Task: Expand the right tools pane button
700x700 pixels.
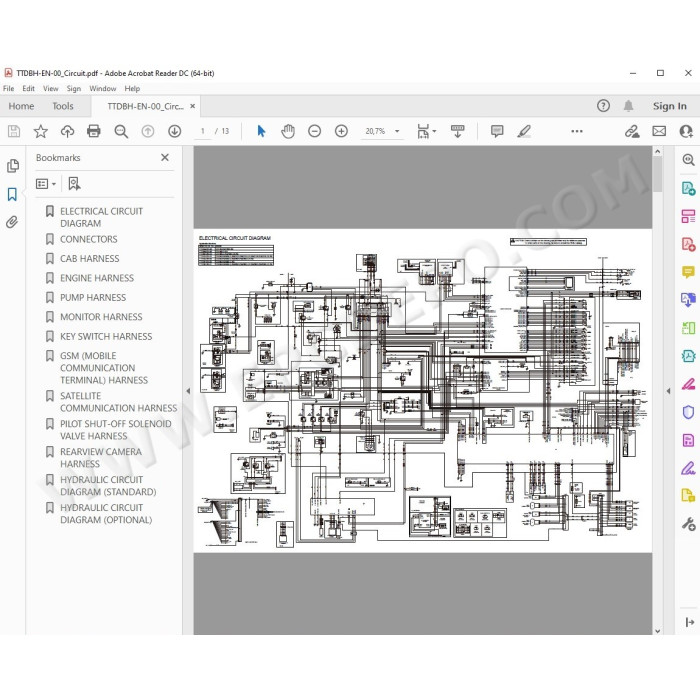Action: tap(690, 622)
